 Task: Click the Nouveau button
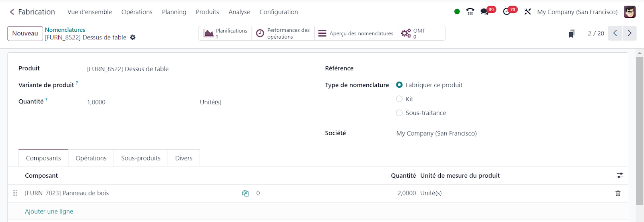pos(25,33)
